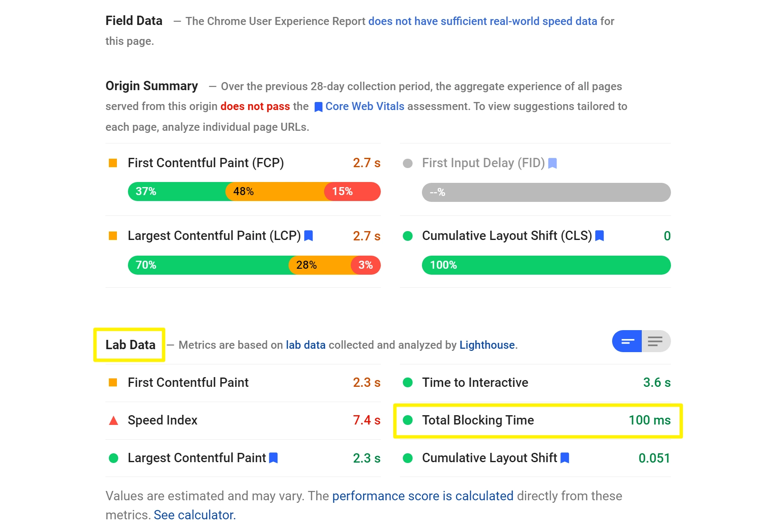The image size is (768, 532).
Task: Switch to the expanded gray view toggle
Action: pyautogui.click(x=656, y=341)
